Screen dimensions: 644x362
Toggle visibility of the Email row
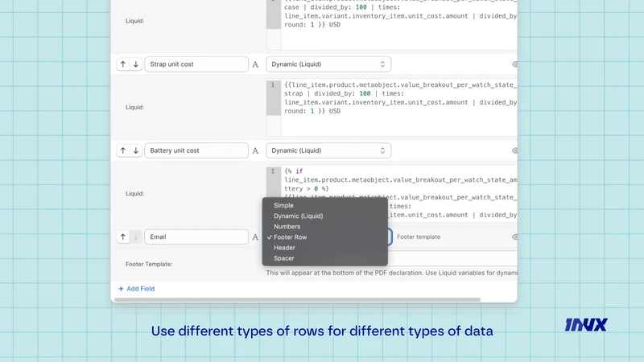coord(514,237)
